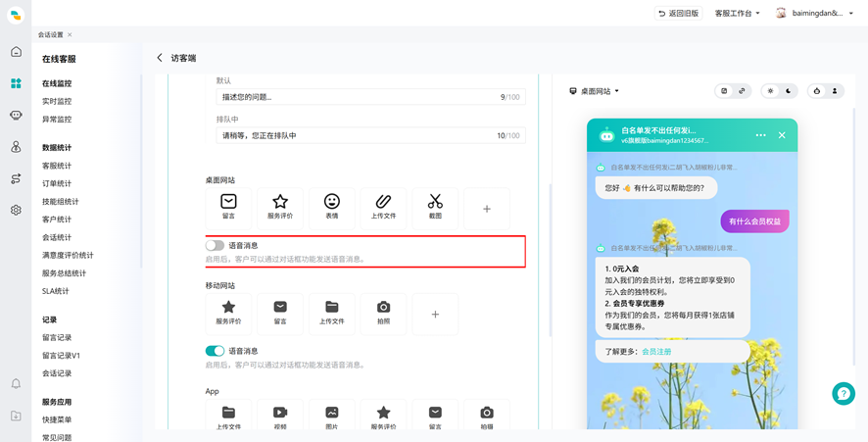Image resolution: width=868 pixels, height=442 pixels.
Task: Switch preview to light mode sun
Action: (770, 91)
